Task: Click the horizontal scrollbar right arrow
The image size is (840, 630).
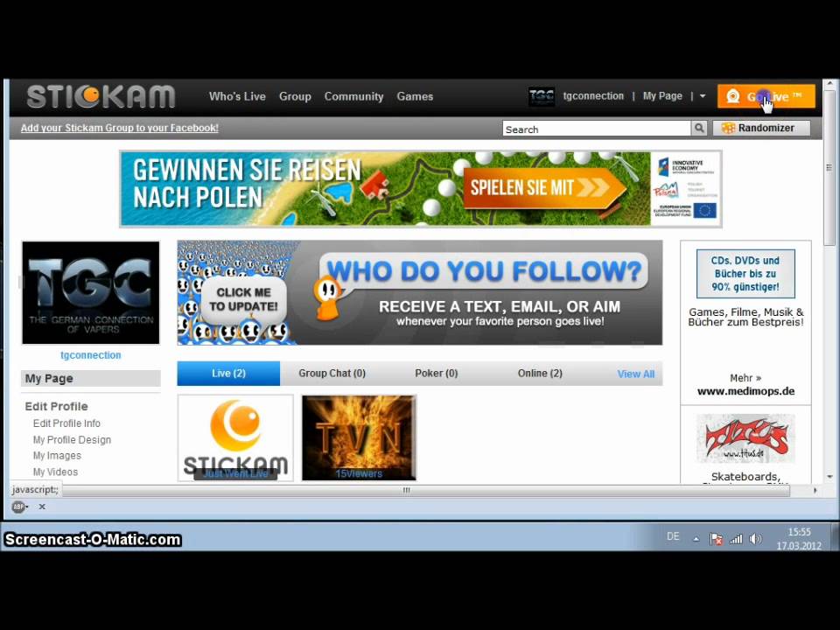Action: 815,490
